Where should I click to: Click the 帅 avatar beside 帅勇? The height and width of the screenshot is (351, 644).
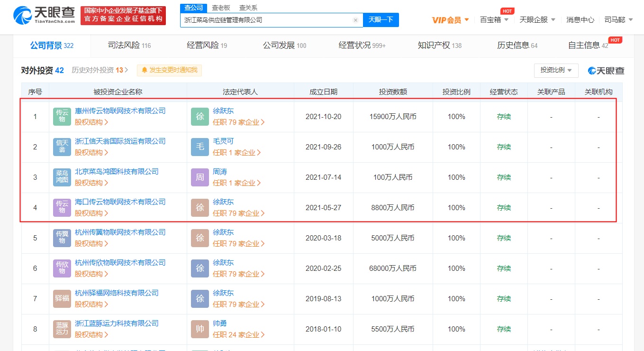click(200, 329)
